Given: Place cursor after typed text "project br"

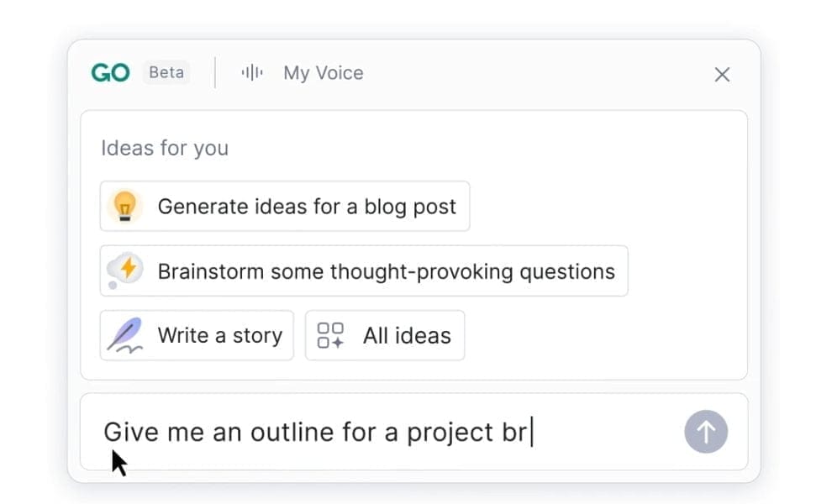Looking at the screenshot, I should [532, 432].
